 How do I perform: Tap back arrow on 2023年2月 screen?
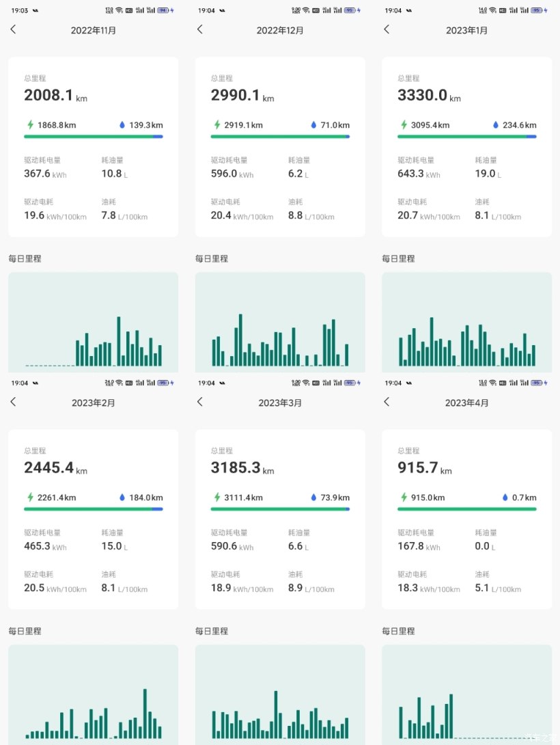coord(13,402)
